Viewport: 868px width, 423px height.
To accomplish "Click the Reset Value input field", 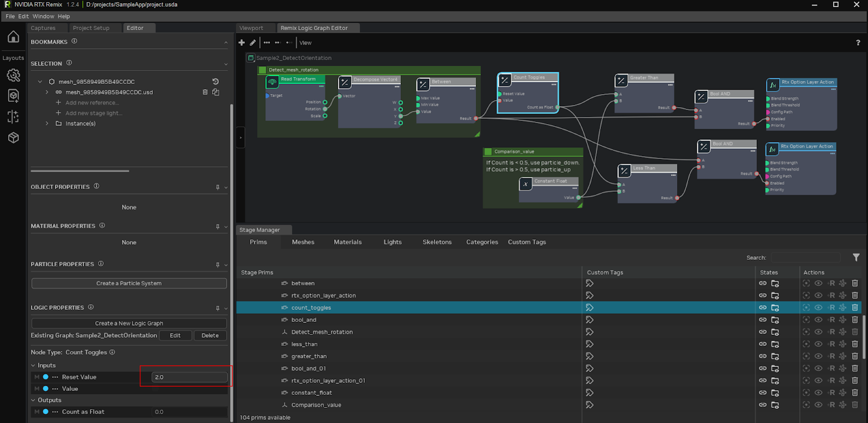I will [189, 377].
